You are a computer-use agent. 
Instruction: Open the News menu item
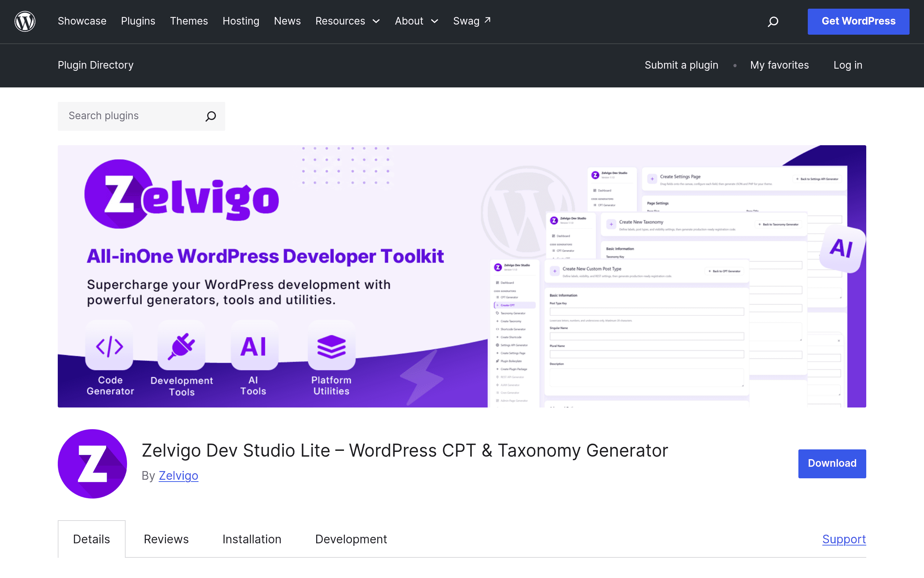287,21
